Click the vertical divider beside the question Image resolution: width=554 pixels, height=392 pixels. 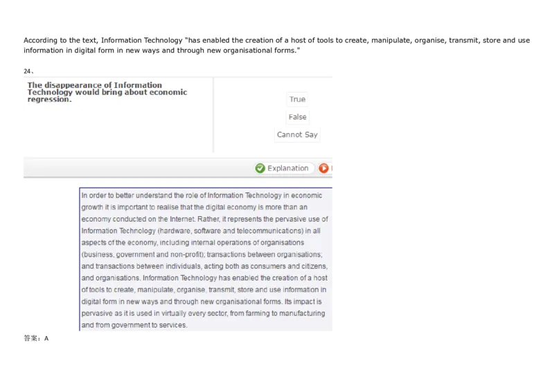coord(213,114)
